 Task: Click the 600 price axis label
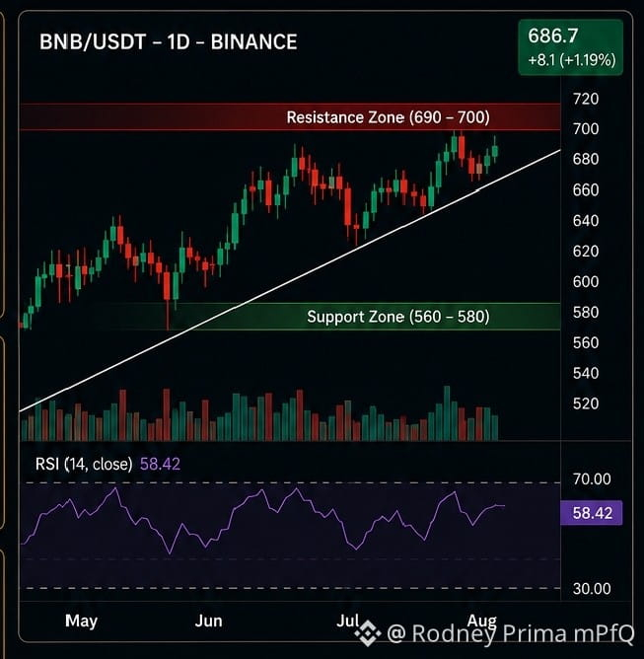point(586,281)
